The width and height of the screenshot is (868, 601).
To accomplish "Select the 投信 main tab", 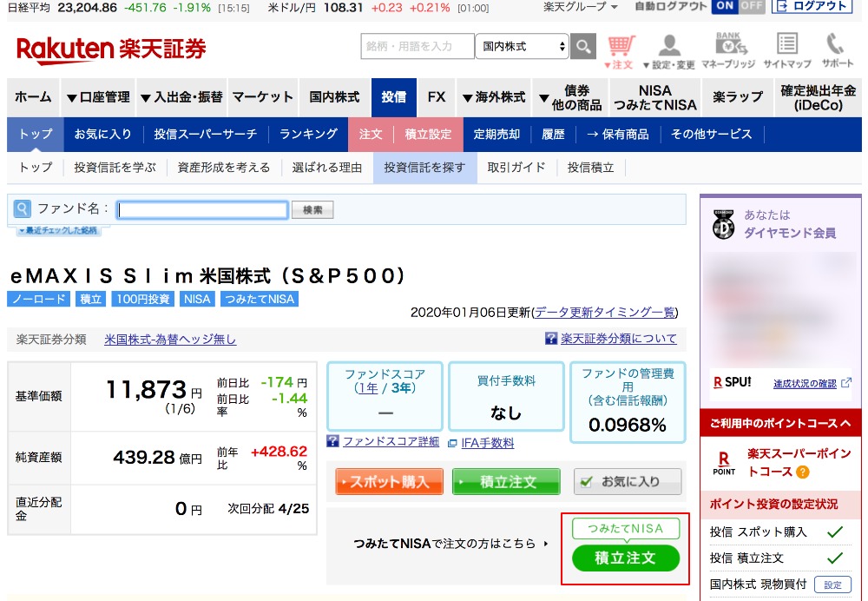I will point(393,97).
